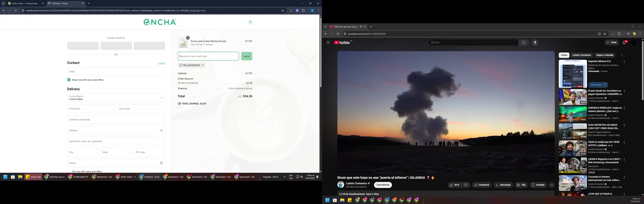Click the Encha logo
This screenshot has height=204, width=644.
[x=160, y=22]
